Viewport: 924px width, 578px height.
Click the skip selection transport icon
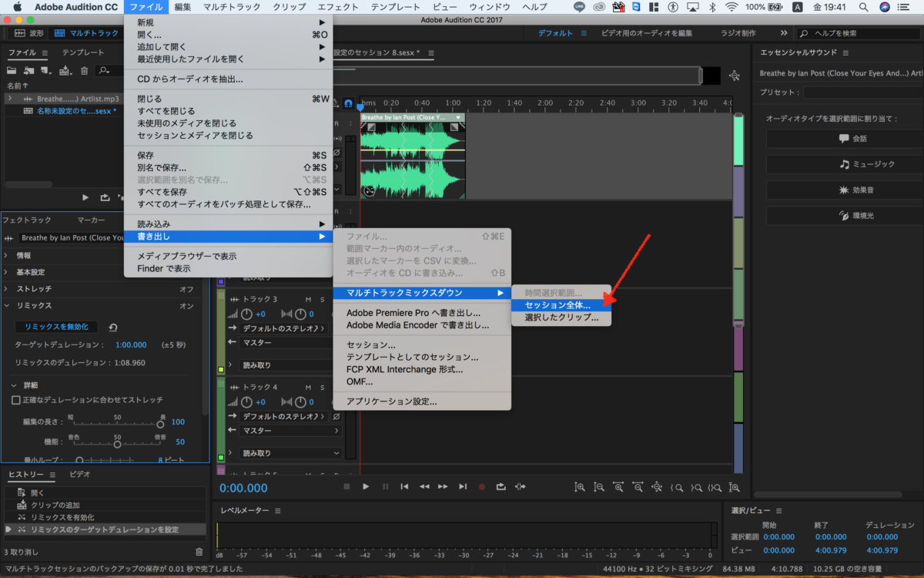point(521,486)
